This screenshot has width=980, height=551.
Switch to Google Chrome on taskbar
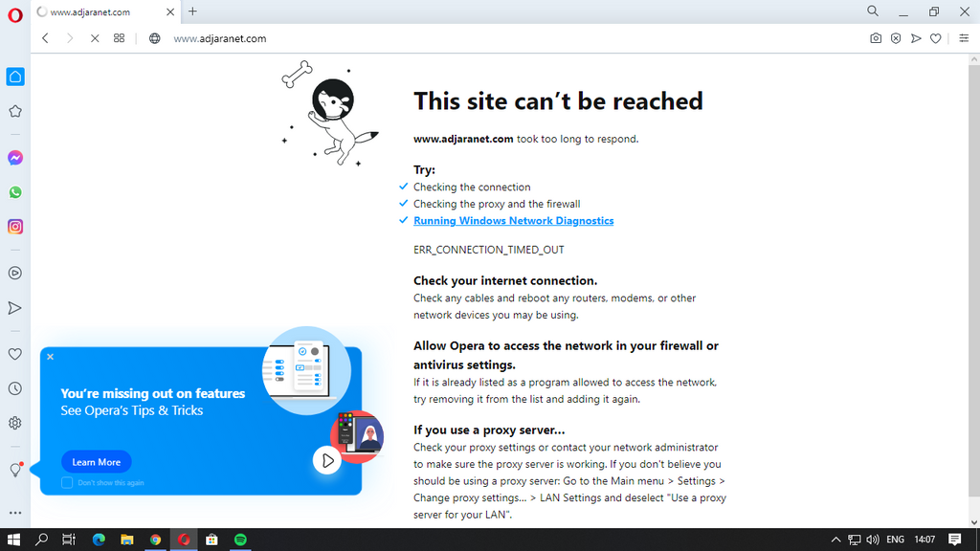point(155,540)
